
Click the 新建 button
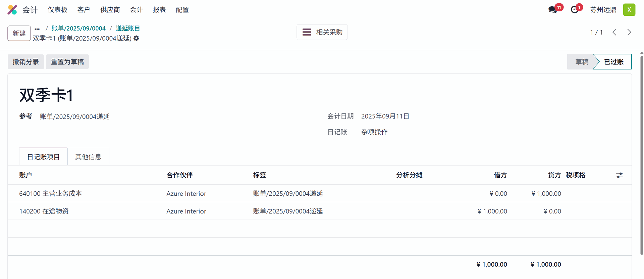19,33
